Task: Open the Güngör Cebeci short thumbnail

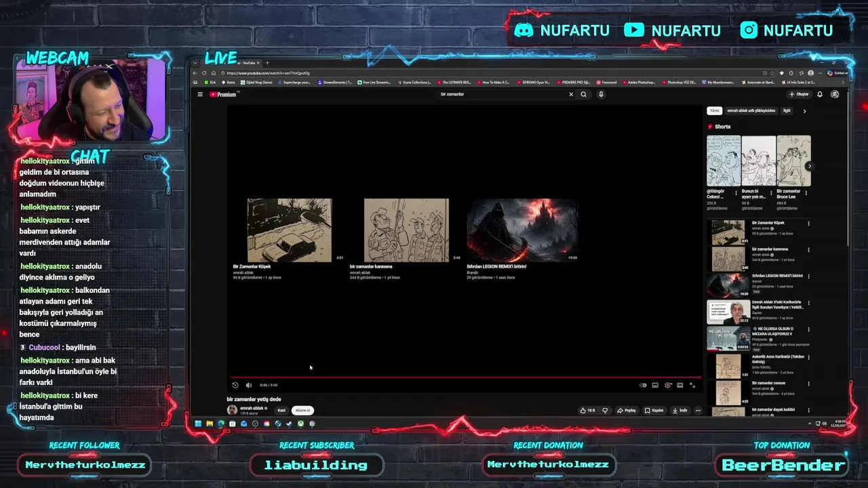Action: [724, 161]
